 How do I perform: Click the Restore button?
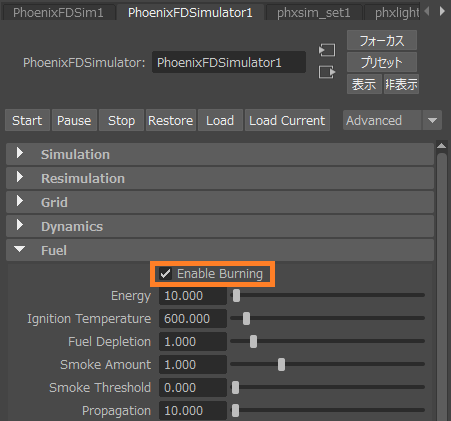pos(171,120)
